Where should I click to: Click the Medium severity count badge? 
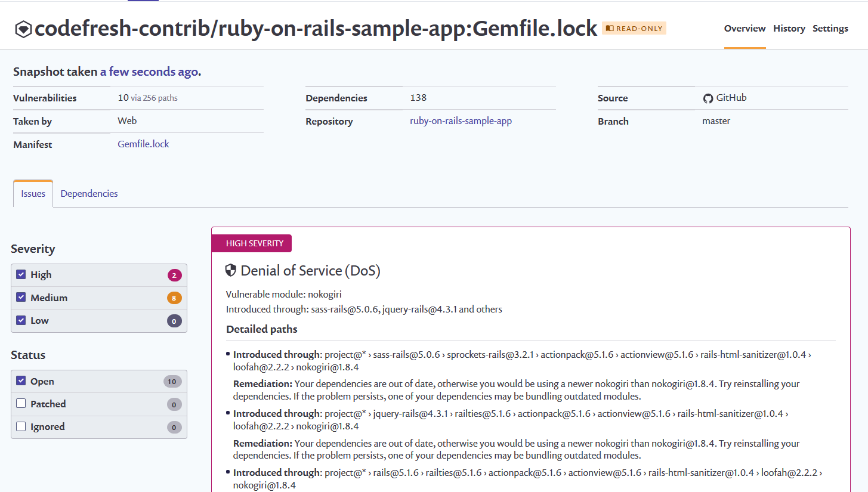tap(174, 298)
